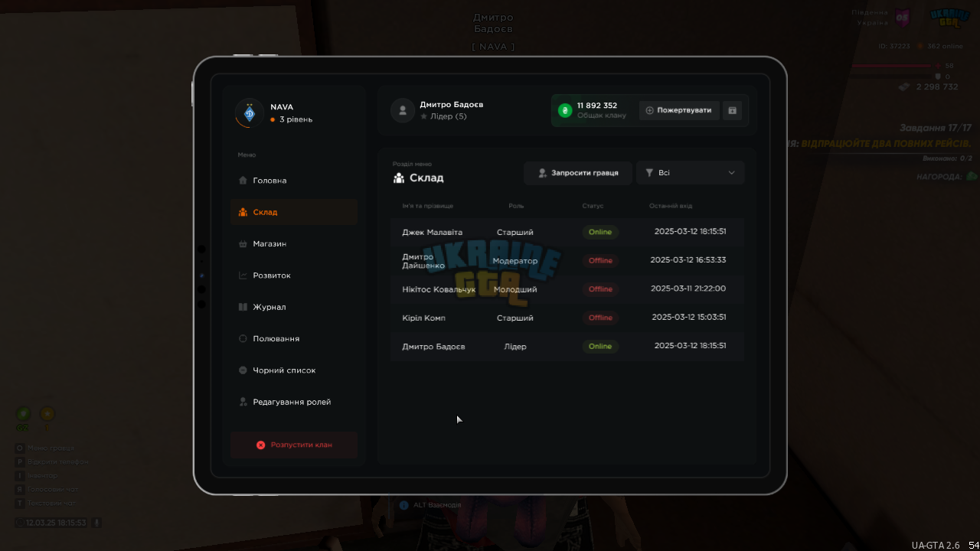The image size is (980, 551).
Task: Click the red cross icon on Розпустити клан
Action: [x=260, y=445]
